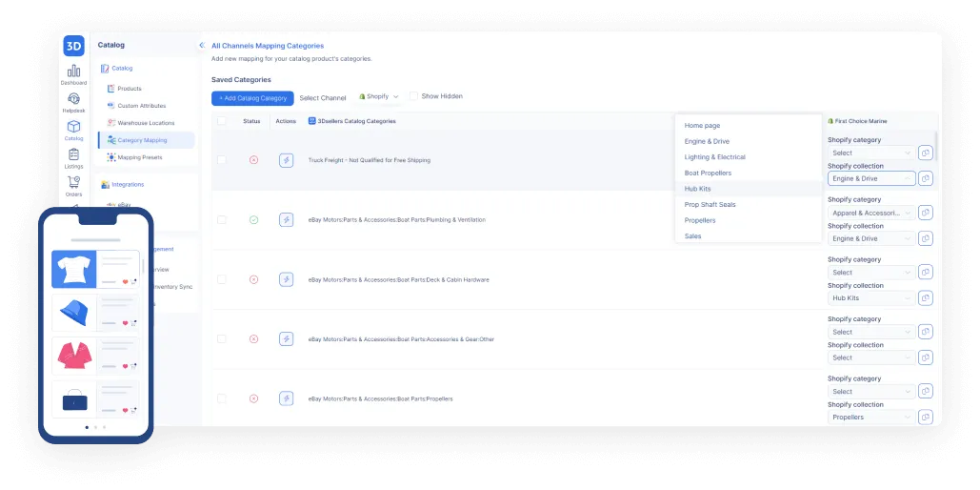Image resolution: width=980 pixels, height=490 pixels.
Task: Open the Dashboard section
Action: coord(73,74)
